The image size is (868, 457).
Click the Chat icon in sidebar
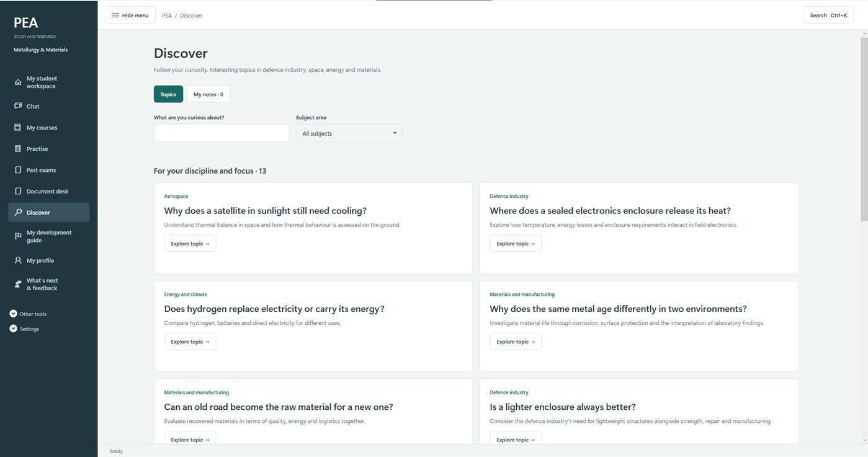(x=18, y=106)
